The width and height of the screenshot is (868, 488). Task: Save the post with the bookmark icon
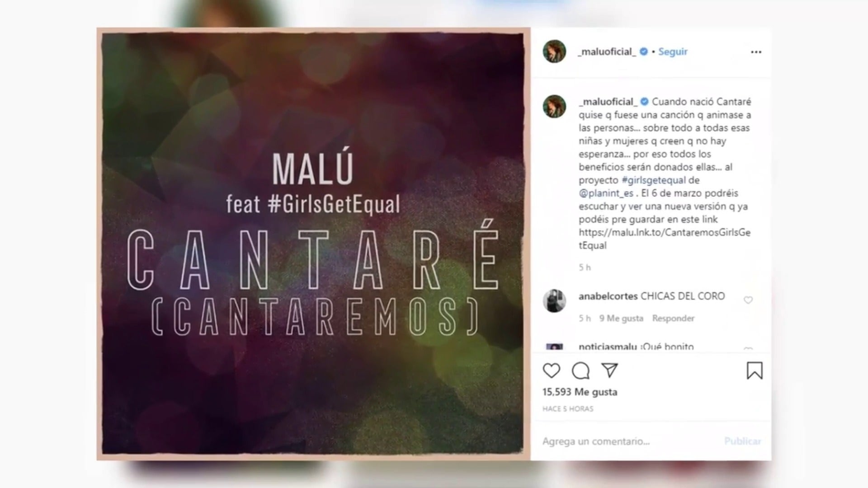coord(754,371)
